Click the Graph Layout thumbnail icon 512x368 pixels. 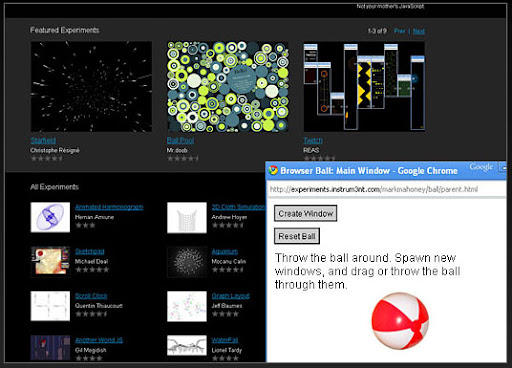pos(187,306)
